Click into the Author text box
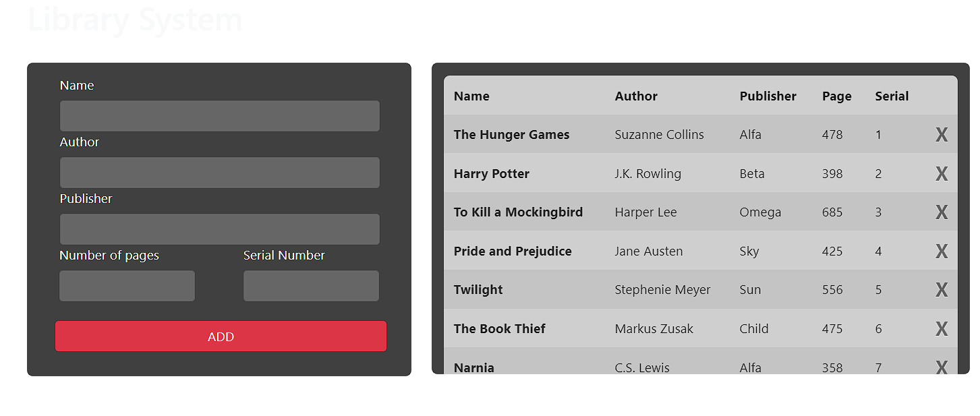 pos(220,173)
